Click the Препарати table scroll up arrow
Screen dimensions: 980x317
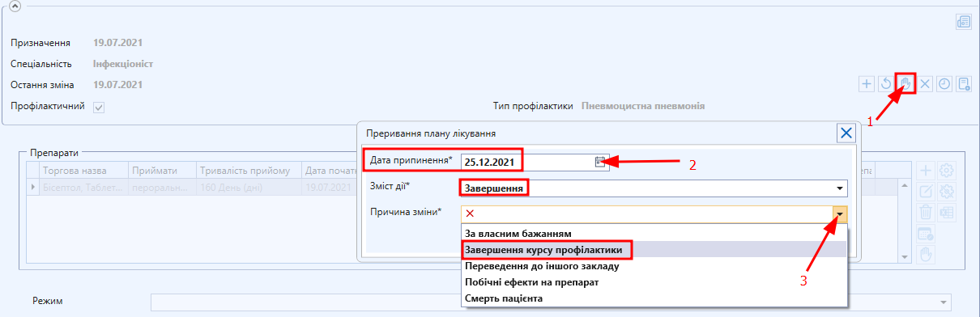(905, 185)
